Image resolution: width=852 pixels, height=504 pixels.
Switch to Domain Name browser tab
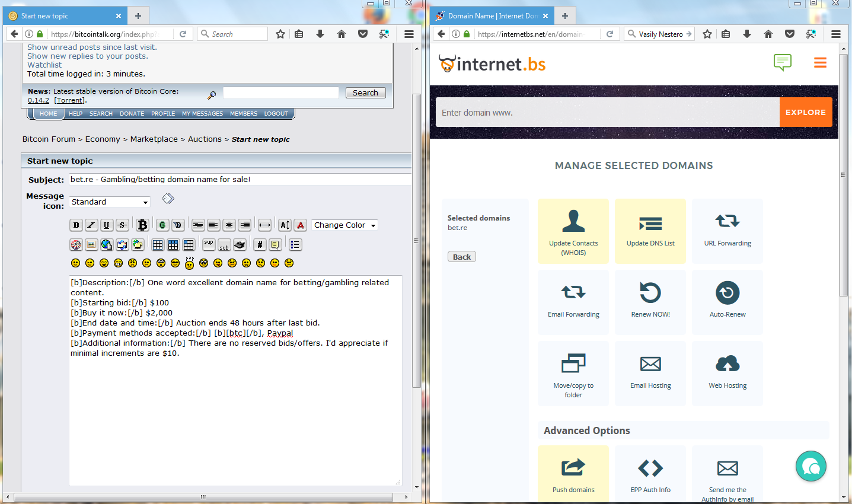493,16
